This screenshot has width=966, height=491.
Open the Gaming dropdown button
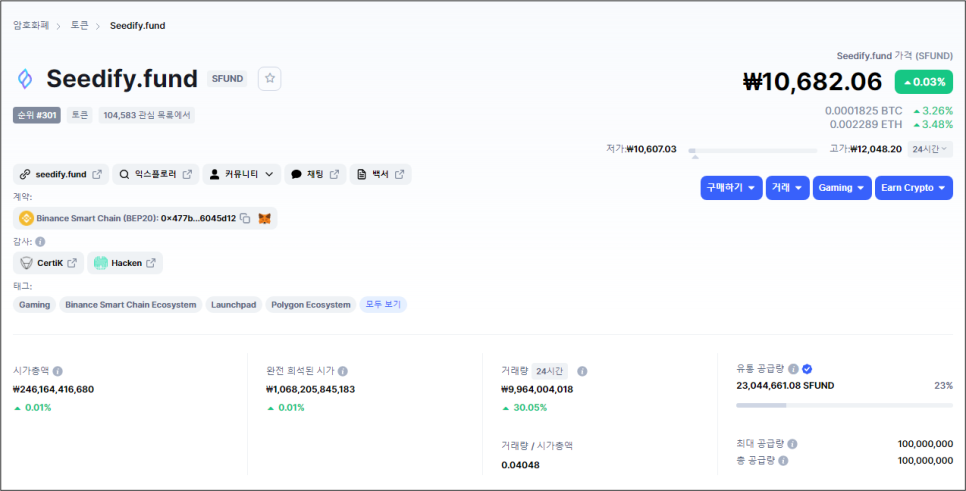click(841, 188)
